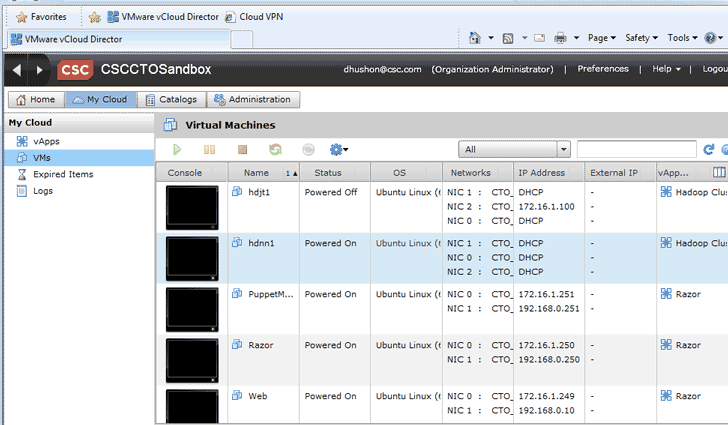Image resolution: width=728 pixels, height=425 pixels.
Task: Open the hdnn1 console thumbnail
Action: pos(192,259)
